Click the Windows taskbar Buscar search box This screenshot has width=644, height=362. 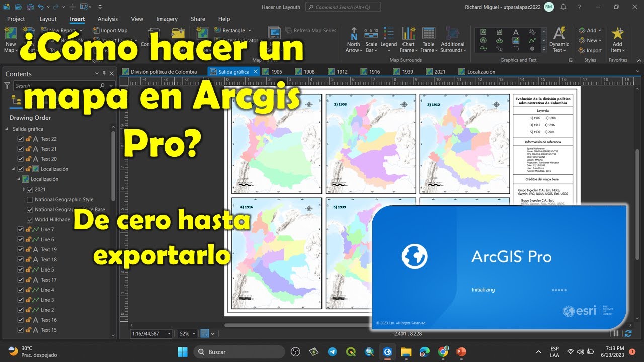[239, 352]
